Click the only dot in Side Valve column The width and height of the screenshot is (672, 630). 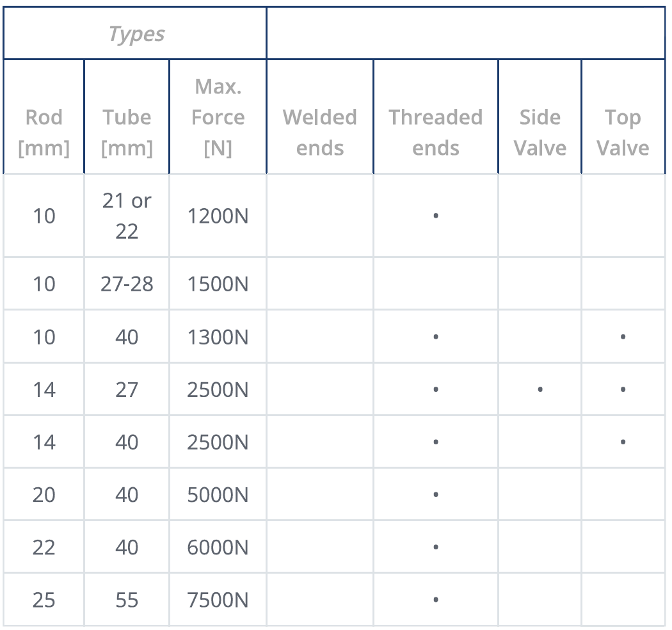pos(540,389)
